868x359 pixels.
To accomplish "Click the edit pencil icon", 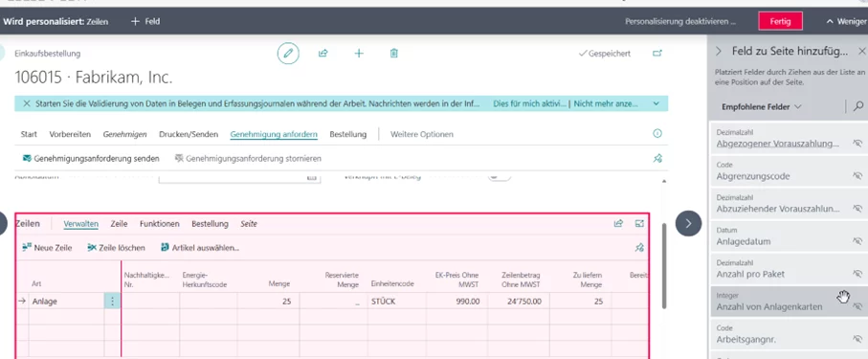I will [x=288, y=54].
